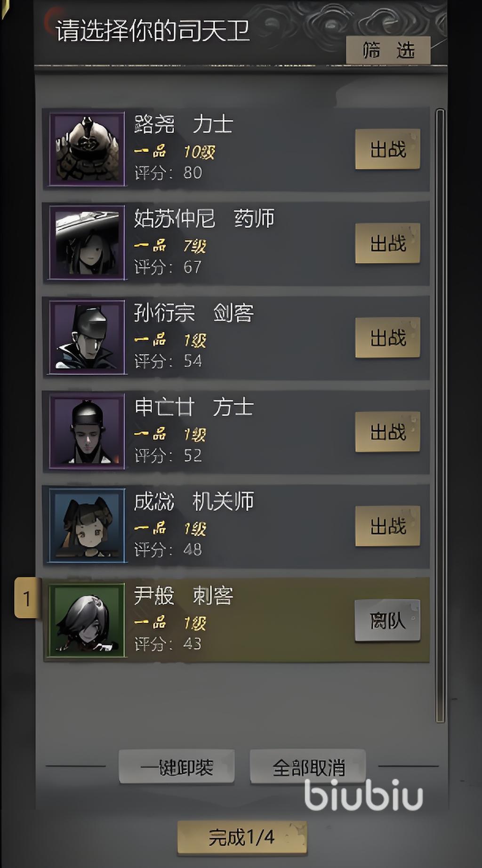Deploy 成涚 with the 出战 button
Viewport: 482px width, 868px height.
tap(387, 526)
